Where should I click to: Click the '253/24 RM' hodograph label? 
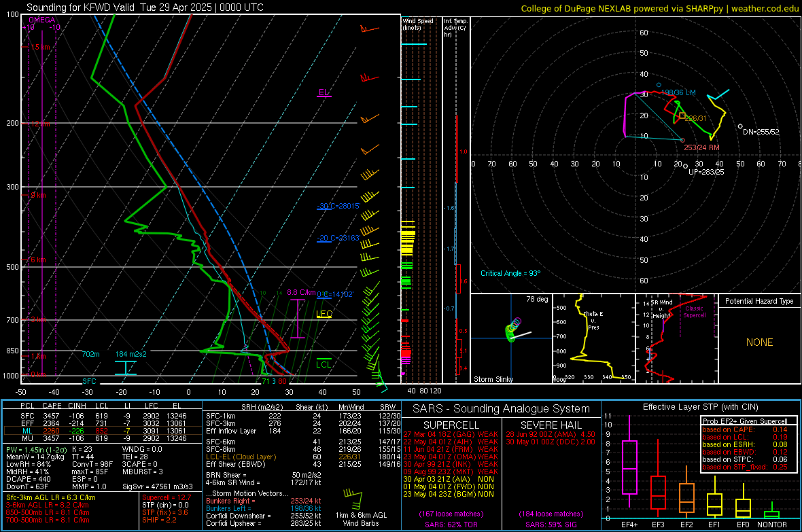click(x=701, y=147)
